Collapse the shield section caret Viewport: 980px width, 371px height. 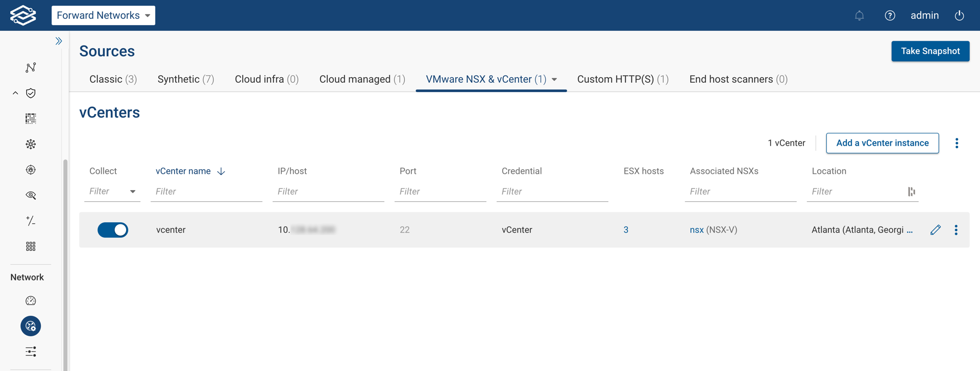(x=15, y=93)
